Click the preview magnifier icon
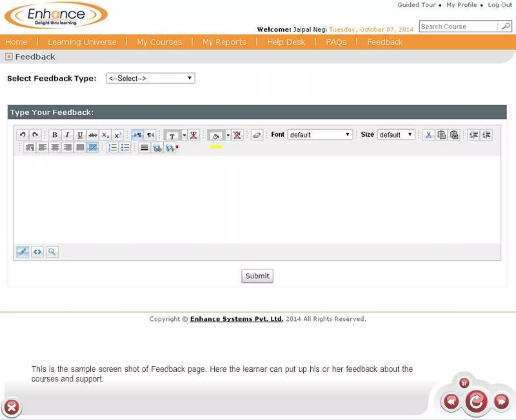The image size is (516, 420). click(52, 252)
